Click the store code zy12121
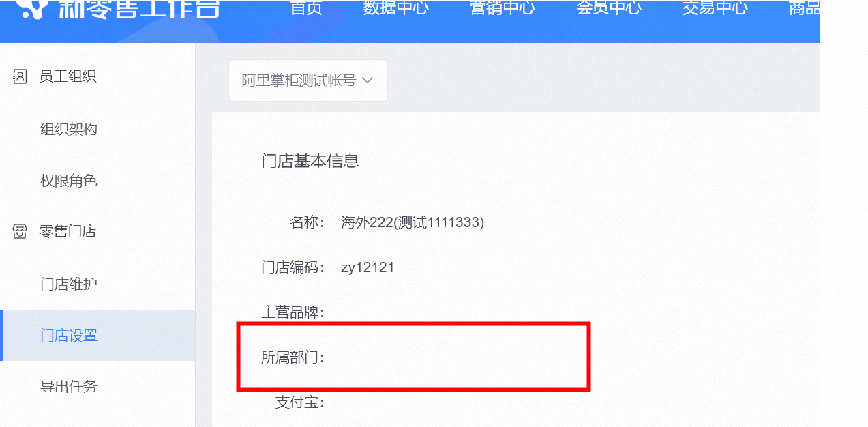868x427 pixels. 368,267
